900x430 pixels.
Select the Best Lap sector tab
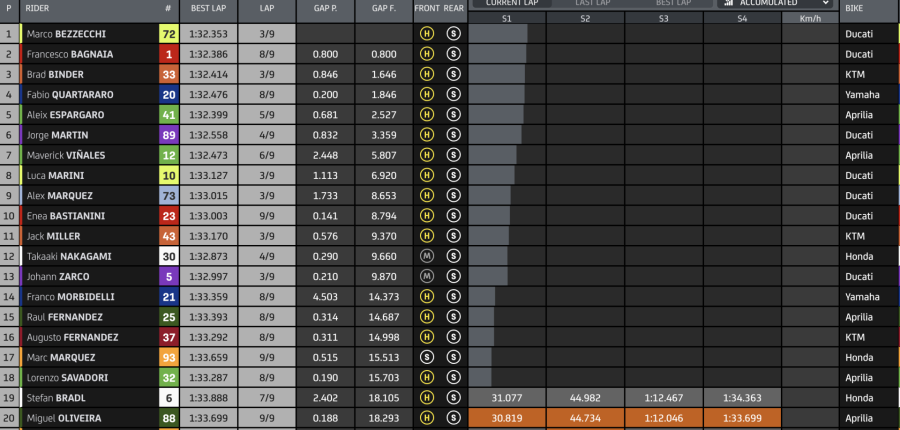[x=673, y=3]
